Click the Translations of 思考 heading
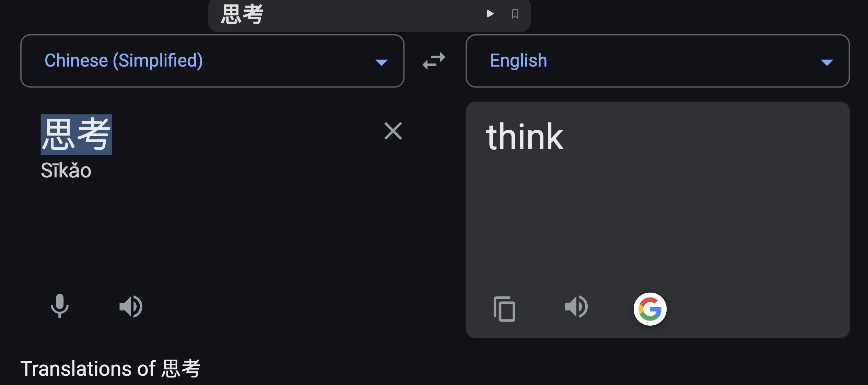 click(x=111, y=368)
